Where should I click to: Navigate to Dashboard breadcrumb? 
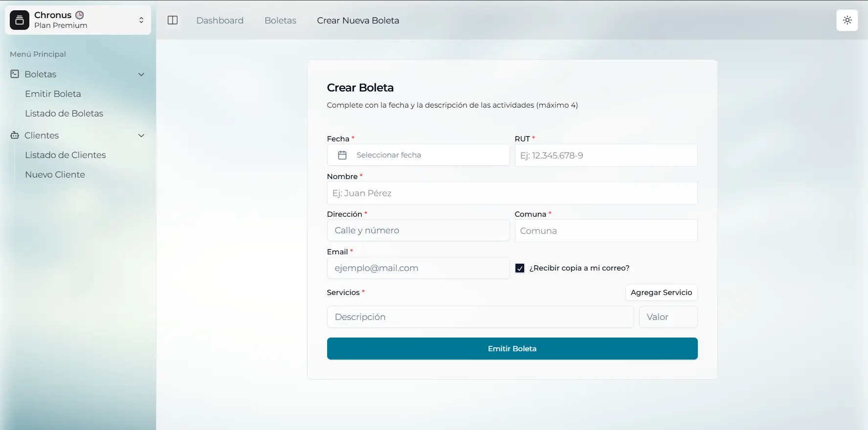(x=220, y=21)
